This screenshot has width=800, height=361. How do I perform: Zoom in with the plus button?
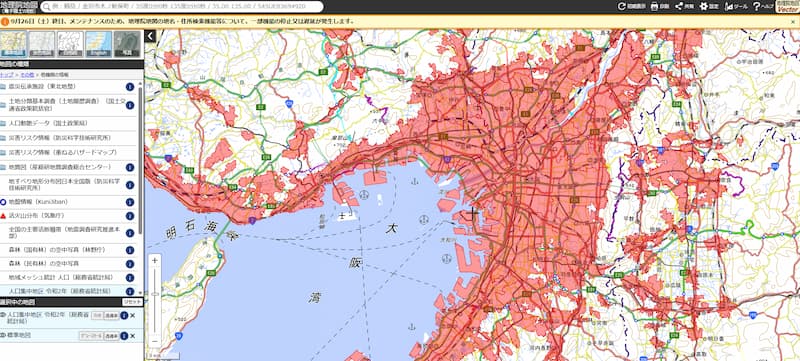(155, 260)
